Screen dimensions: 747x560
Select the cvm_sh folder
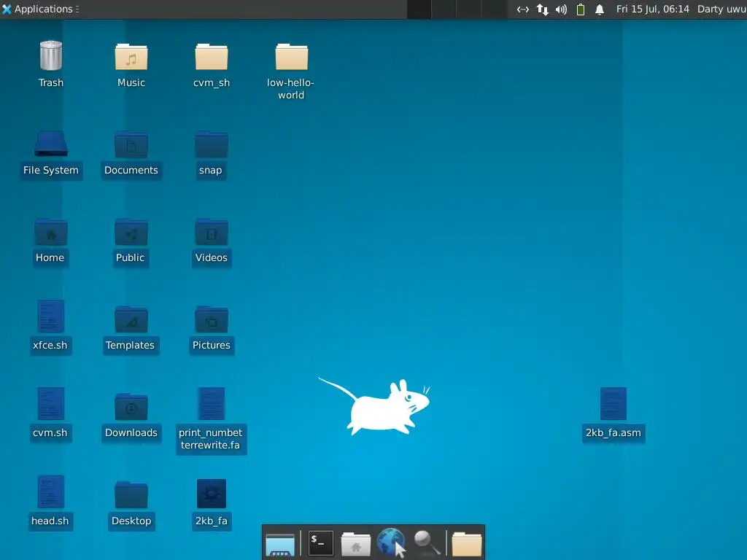pos(211,57)
